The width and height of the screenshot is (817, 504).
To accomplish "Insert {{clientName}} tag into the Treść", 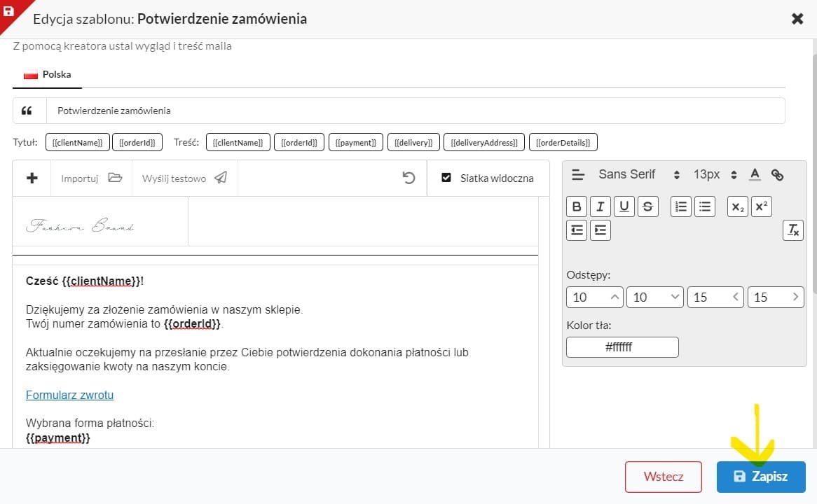I will point(238,143).
